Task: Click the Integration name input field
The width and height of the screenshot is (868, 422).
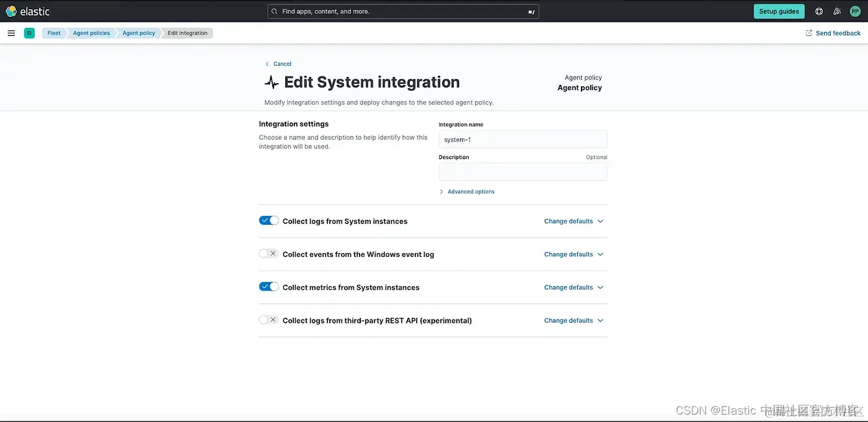Action: coord(523,140)
